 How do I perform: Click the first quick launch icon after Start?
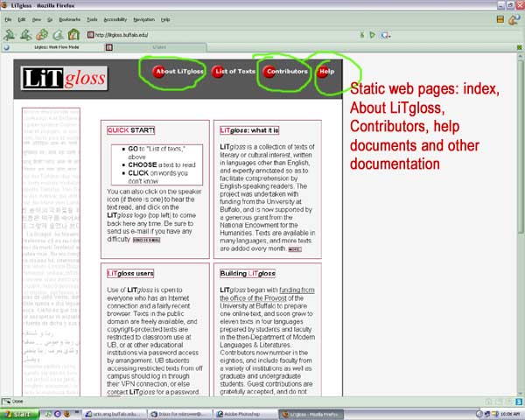click(48, 414)
